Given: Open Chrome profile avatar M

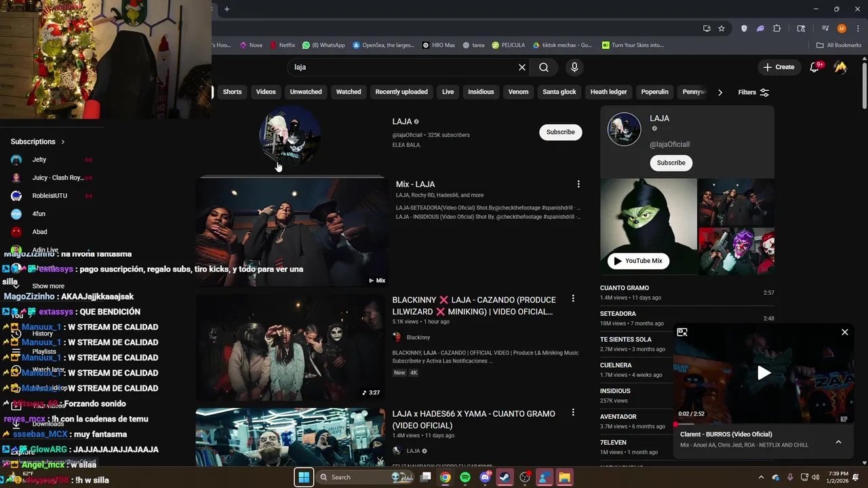Looking at the screenshot, I should pyautogui.click(x=842, y=28).
